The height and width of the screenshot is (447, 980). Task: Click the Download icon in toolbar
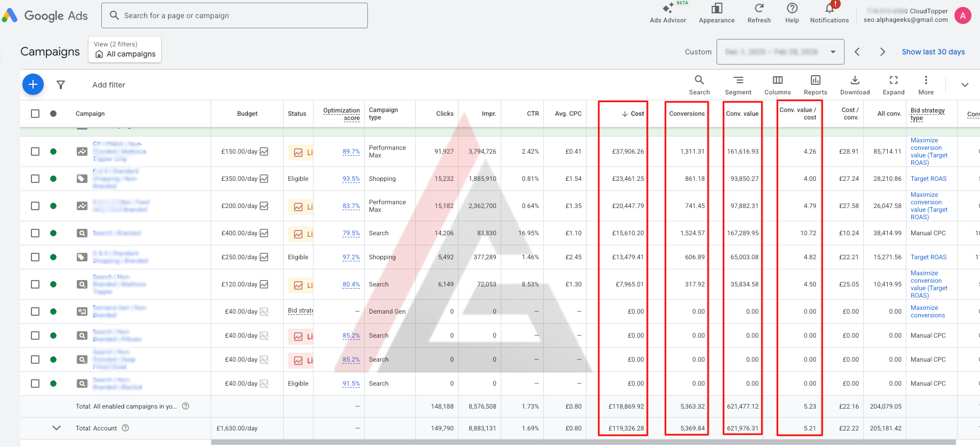[x=855, y=81]
